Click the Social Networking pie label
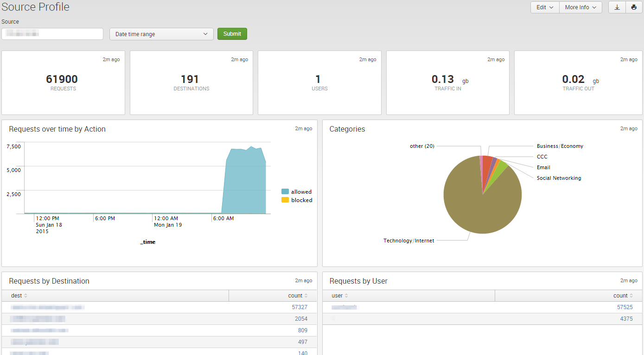Image resolution: width=644 pixels, height=355 pixels. tap(559, 178)
